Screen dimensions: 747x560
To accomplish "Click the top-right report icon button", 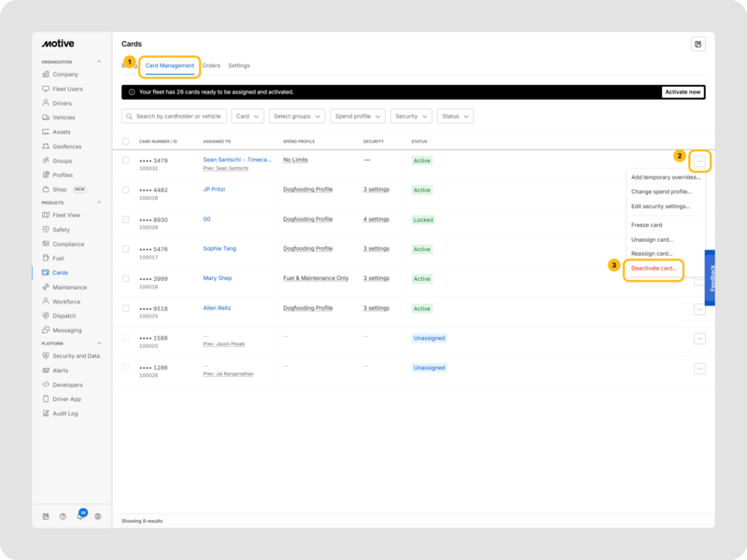I will point(698,44).
